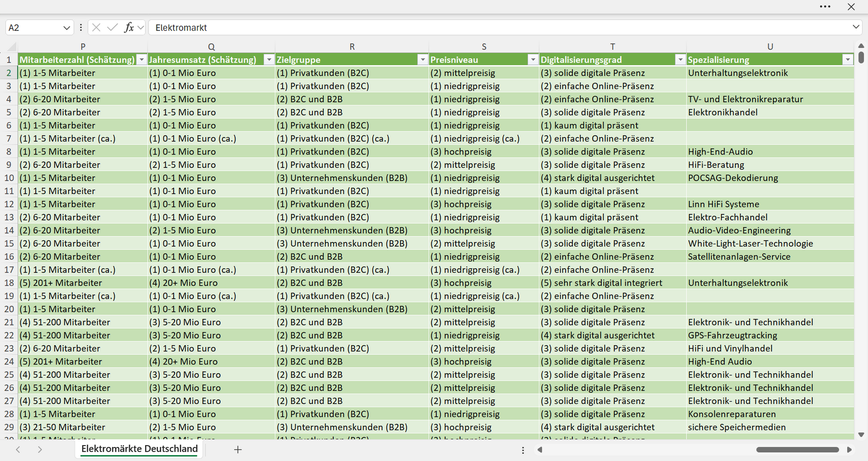The width and height of the screenshot is (868, 461).
Task: Open the Name Box dropdown arrow
Action: coord(67,28)
